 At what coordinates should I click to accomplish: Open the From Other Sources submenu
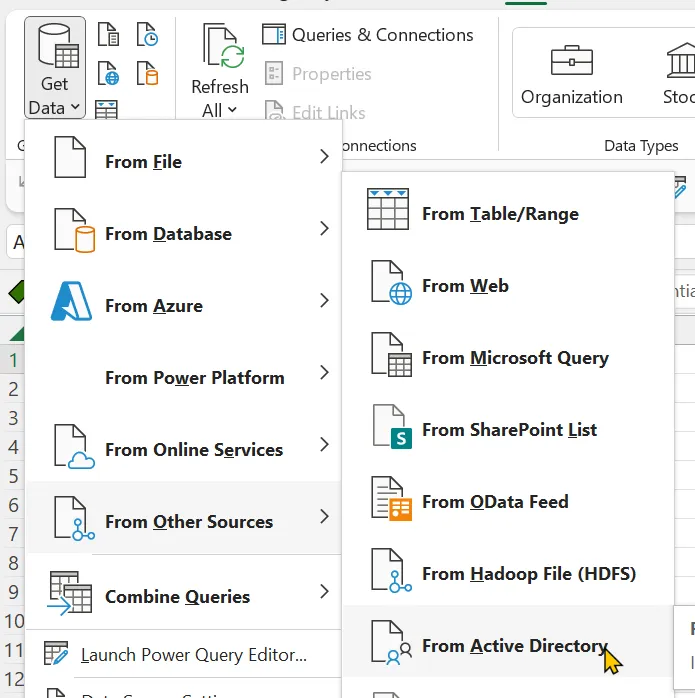(x=184, y=517)
